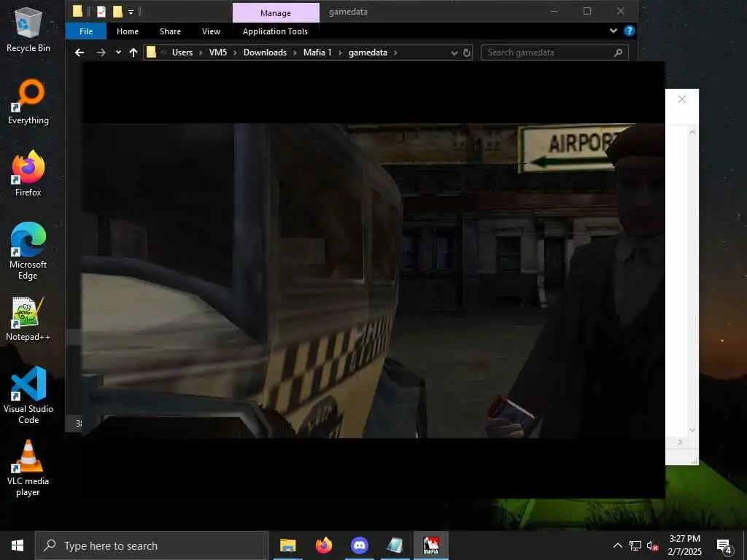747x560 pixels.
Task: Go to the VM5 breadcrumb folder
Action: (x=217, y=52)
